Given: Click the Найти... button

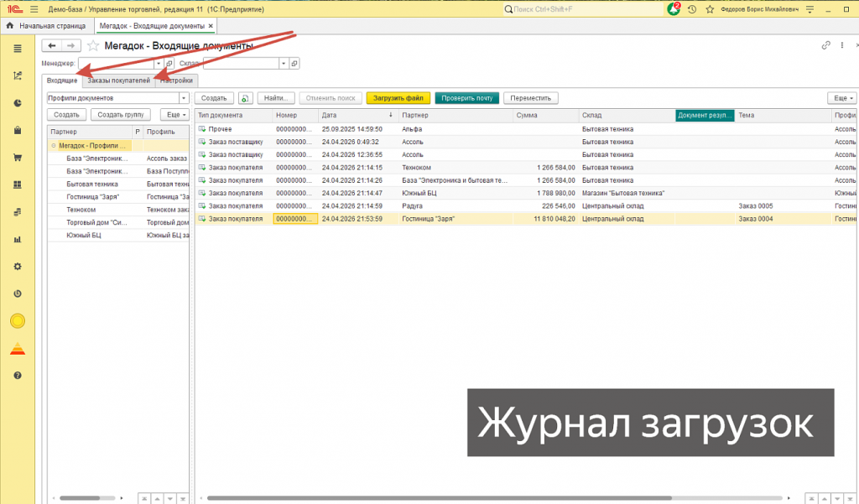Looking at the screenshot, I should click(276, 98).
